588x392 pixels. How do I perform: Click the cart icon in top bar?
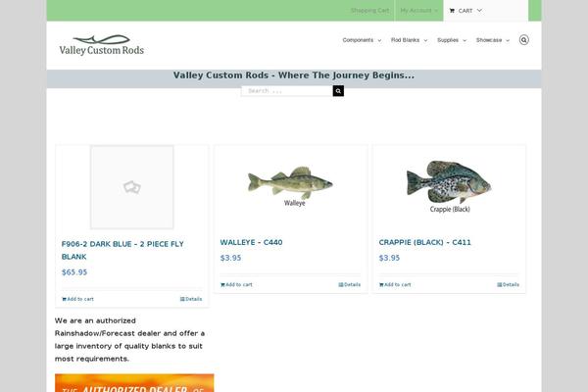(452, 11)
